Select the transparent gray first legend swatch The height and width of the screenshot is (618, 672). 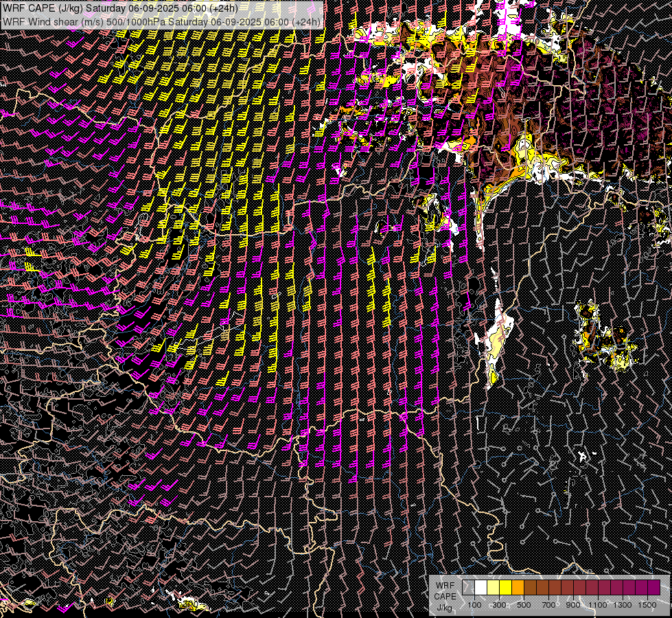coord(468,588)
